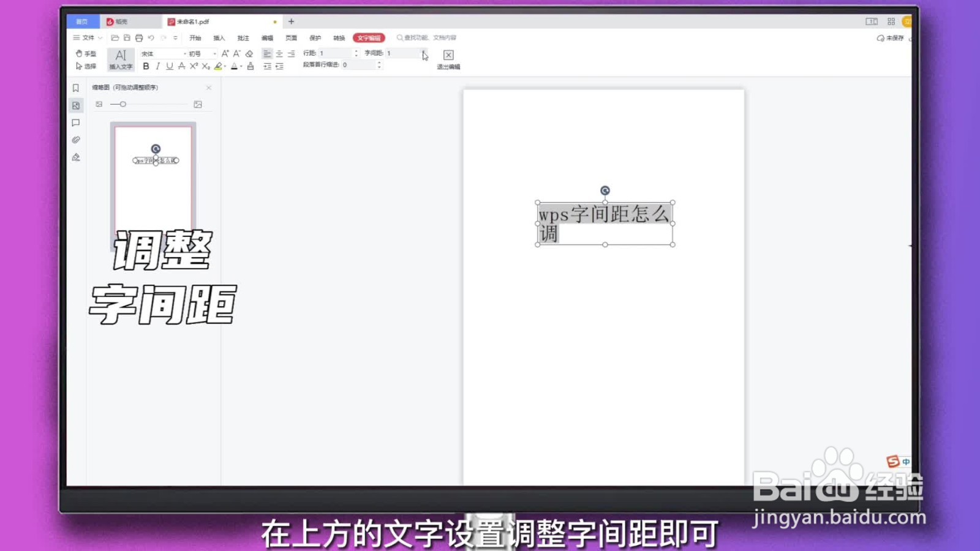The image size is (980, 551).
Task: Toggle bold formatting on selected text
Action: [145, 67]
